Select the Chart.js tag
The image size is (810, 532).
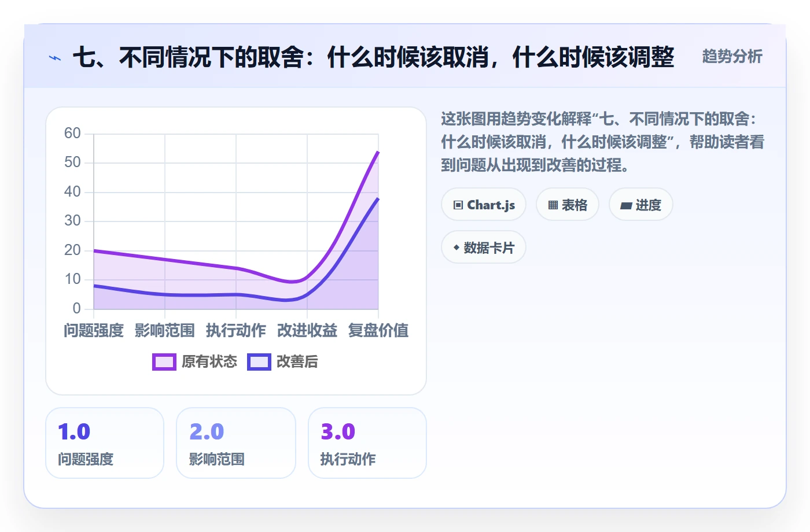pos(484,205)
